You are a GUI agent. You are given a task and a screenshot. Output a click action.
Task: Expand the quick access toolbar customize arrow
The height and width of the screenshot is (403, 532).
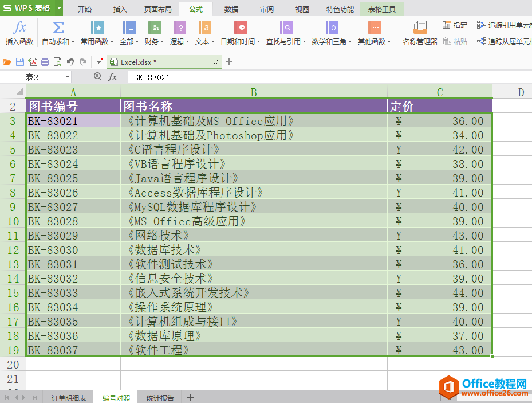click(x=99, y=62)
